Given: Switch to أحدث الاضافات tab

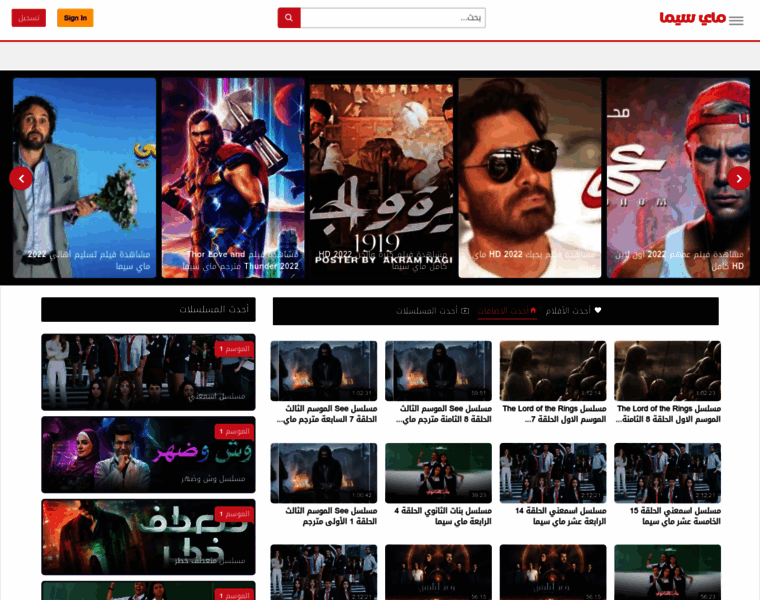Looking at the screenshot, I should pos(507,311).
